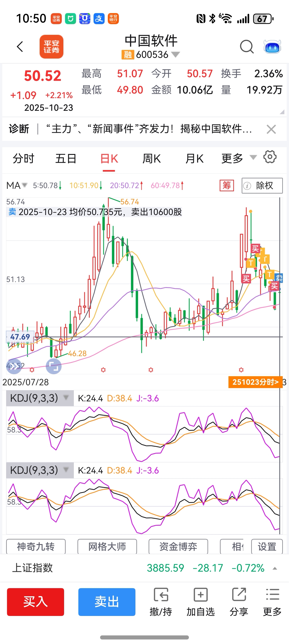Screen dimensions: 289x644
Task: Tap the red 买入 button
Action: tap(36, 602)
